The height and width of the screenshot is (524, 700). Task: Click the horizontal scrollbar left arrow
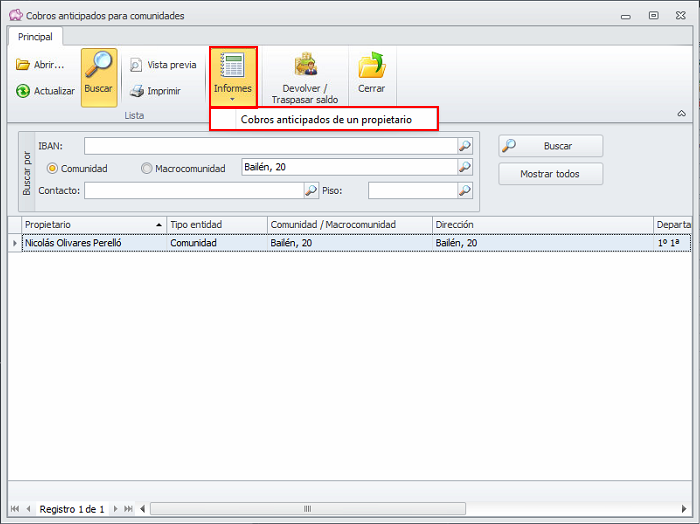pyautogui.click(x=143, y=508)
